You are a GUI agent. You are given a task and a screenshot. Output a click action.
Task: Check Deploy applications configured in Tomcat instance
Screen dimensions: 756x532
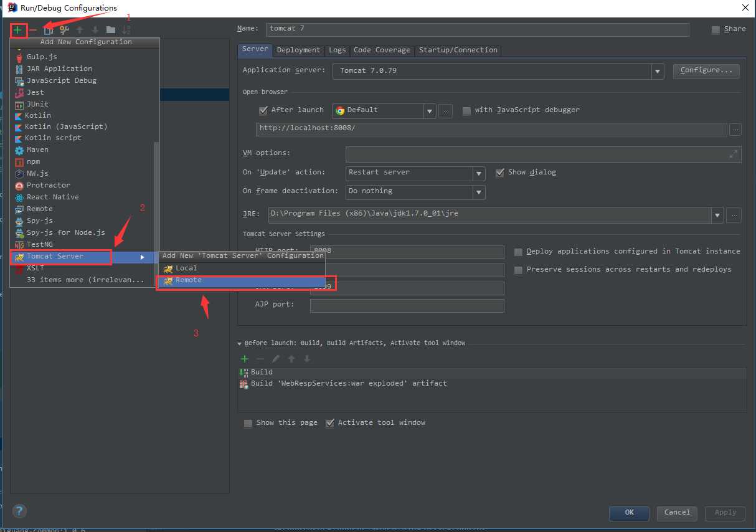tap(518, 252)
